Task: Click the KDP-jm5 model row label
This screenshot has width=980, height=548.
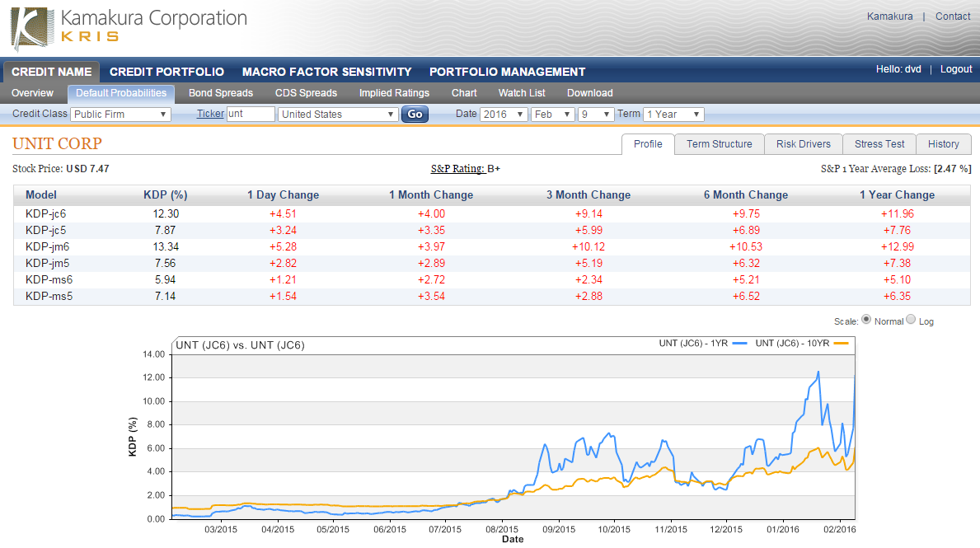Action: point(48,264)
